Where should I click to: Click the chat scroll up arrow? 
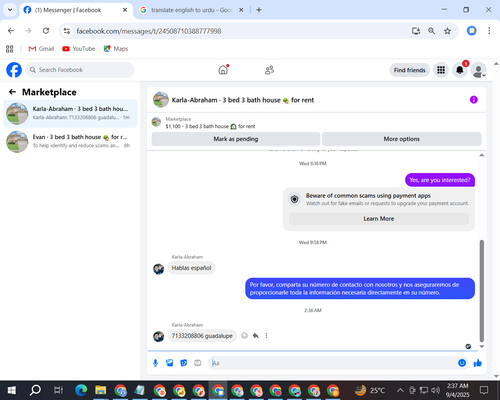[x=482, y=155]
